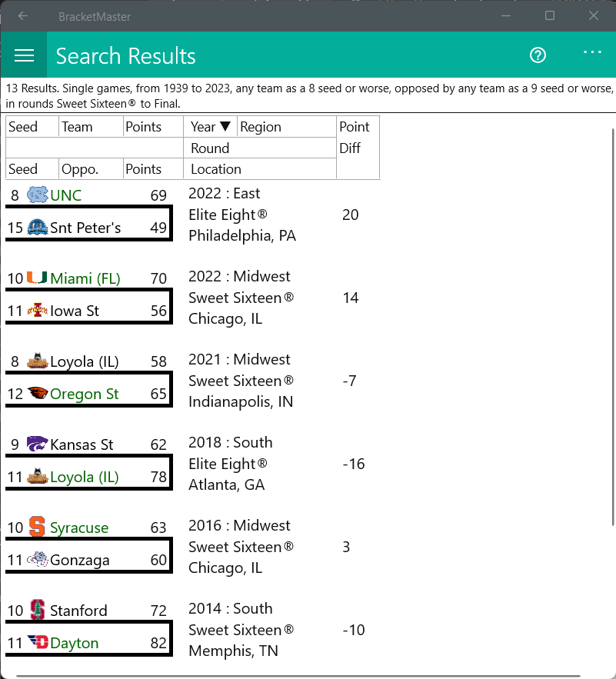Select the Dayton team name

point(74,643)
